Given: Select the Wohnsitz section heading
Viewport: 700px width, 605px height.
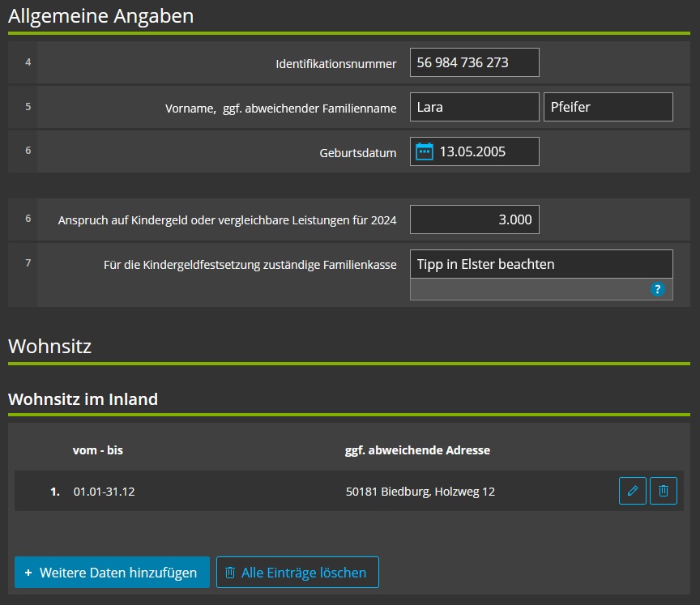Looking at the screenshot, I should coord(50,345).
